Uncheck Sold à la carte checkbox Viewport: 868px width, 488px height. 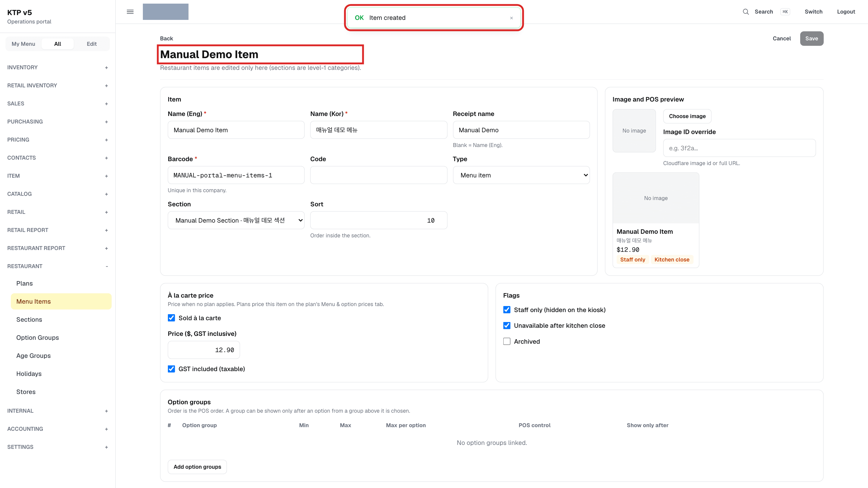pyautogui.click(x=171, y=318)
